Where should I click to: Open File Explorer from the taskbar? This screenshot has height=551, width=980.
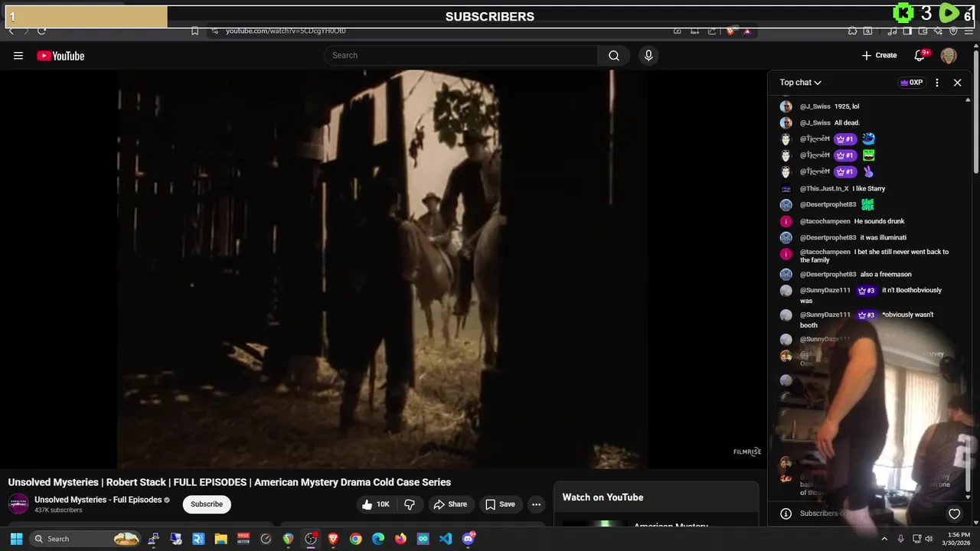click(220, 539)
